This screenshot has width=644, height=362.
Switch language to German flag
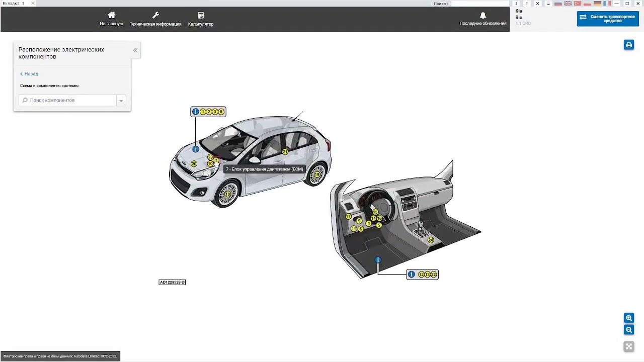coord(597,4)
